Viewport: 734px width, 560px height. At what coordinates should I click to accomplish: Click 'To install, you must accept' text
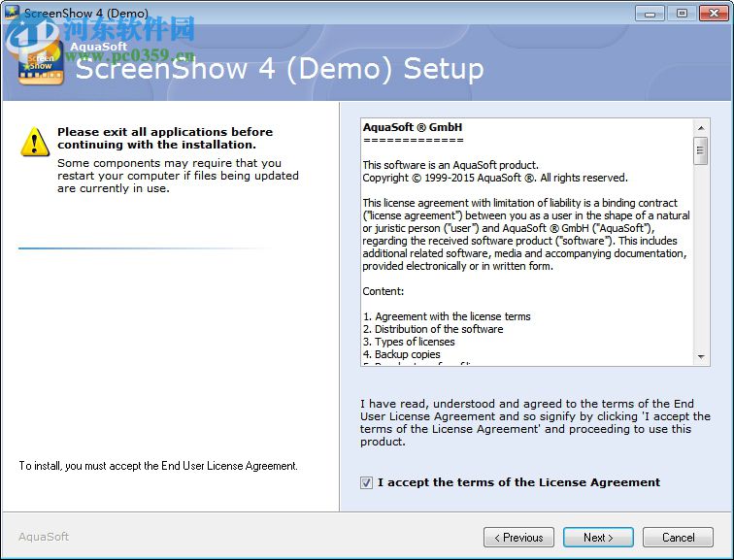[x=158, y=466]
